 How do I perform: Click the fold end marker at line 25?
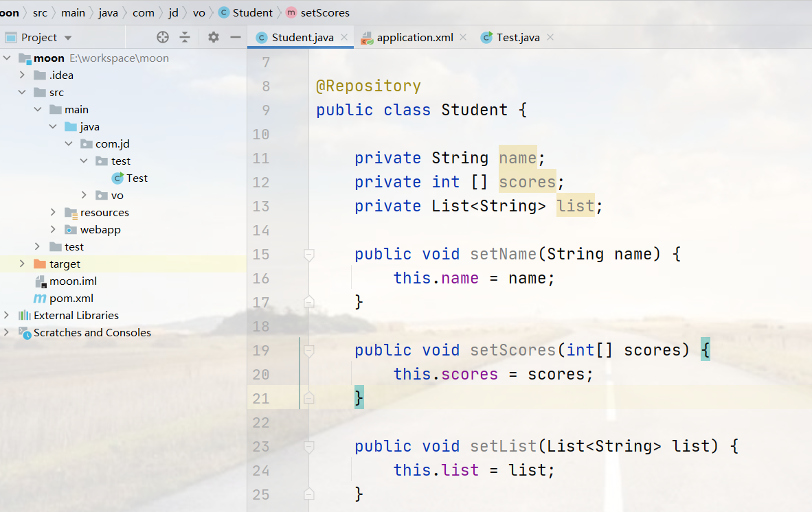308,494
